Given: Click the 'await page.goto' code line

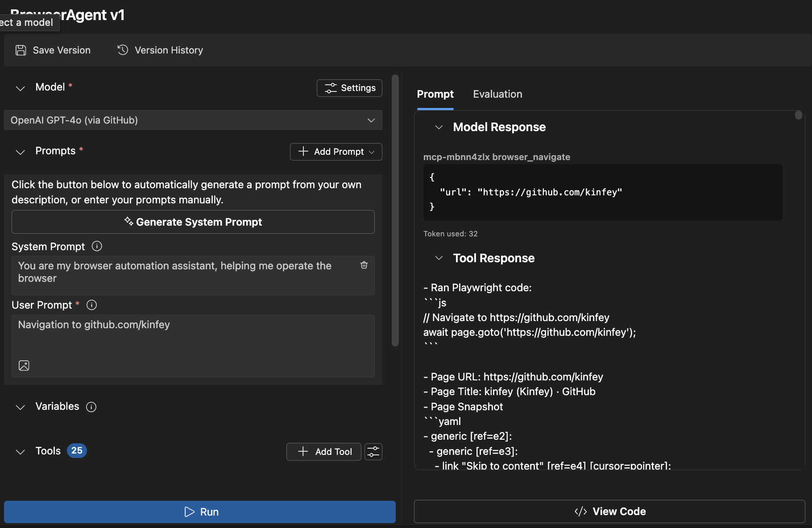Looking at the screenshot, I should tap(530, 332).
